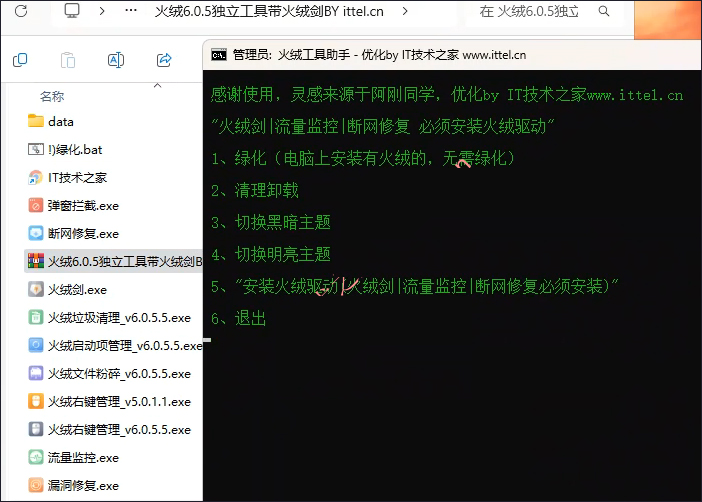The image size is (702, 502).
Task: Click the 火绒文件粉碎_v6.0.5.5.exe purple icon
Action: pyautogui.click(x=36, y=373)
